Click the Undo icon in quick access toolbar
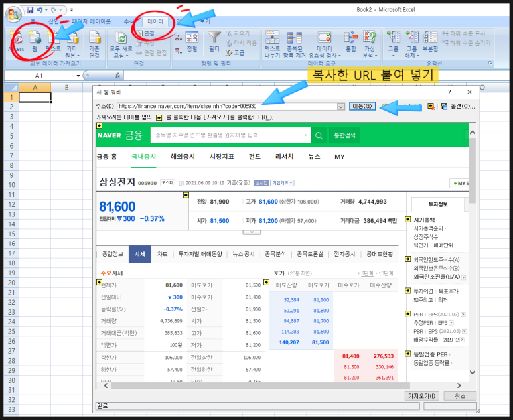513x420 pixels. (x=40, y=10)
